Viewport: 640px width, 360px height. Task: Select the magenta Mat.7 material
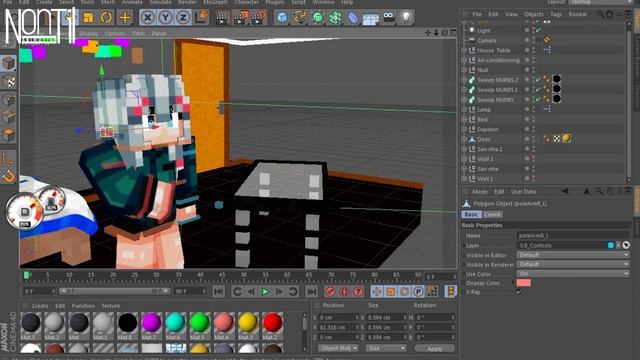click(151, 323)
